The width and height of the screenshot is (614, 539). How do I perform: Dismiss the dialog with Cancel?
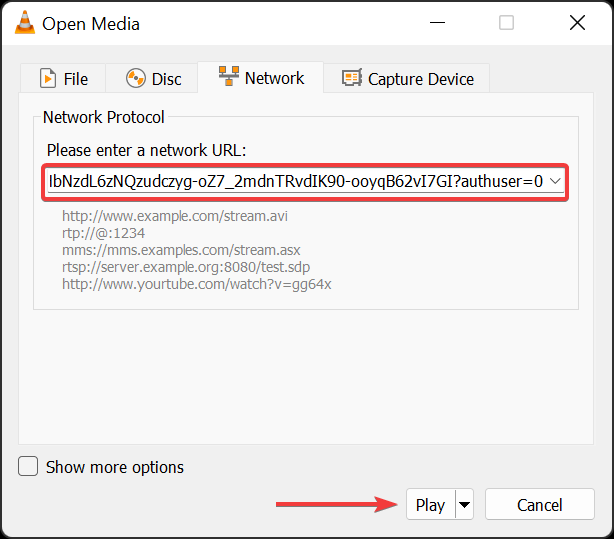tap(540, 505)
